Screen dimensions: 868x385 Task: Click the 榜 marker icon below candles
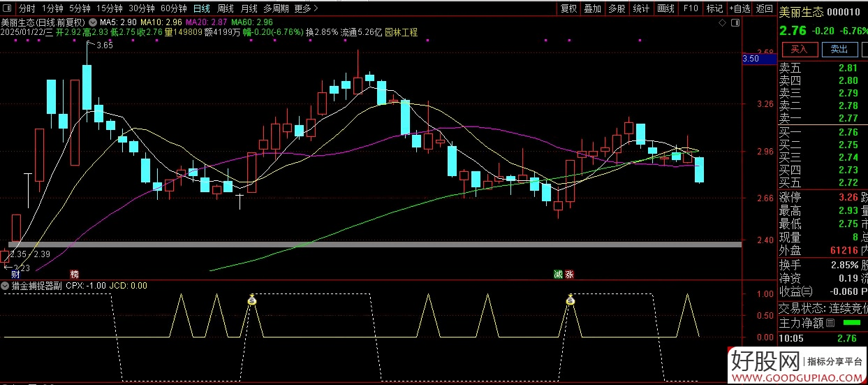pos(75,274)
